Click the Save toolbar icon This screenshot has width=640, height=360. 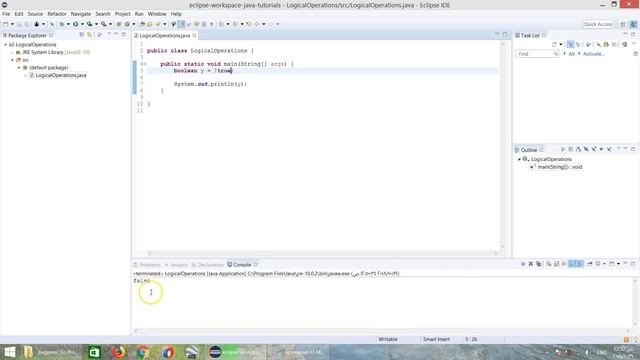pos(19,24)
